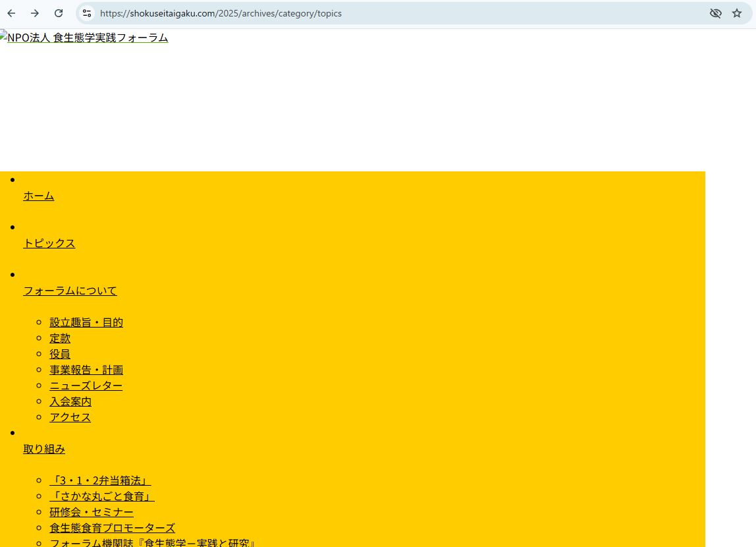Click the URL address bar field
The height and width of the screenshot is (547, 756).
(x=395, y=13)
